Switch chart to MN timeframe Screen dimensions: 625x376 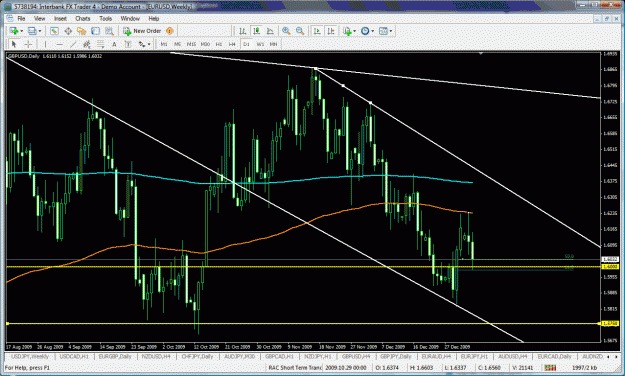273,44
